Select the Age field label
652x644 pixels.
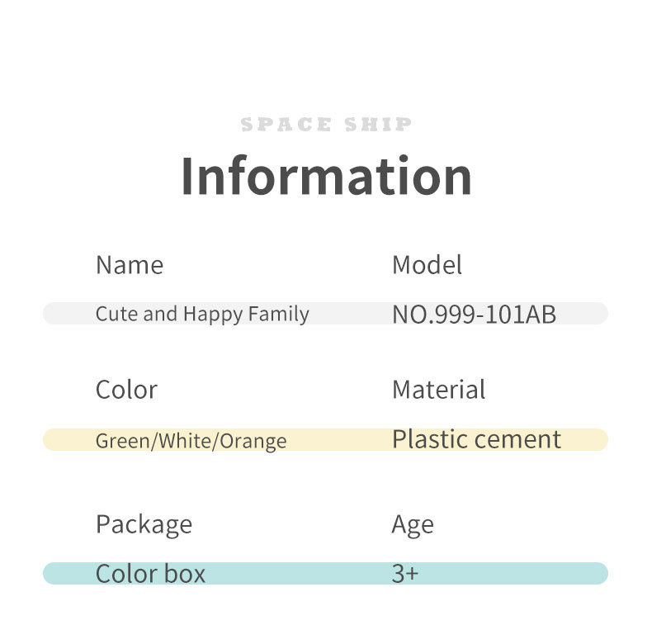pos(412,524)
